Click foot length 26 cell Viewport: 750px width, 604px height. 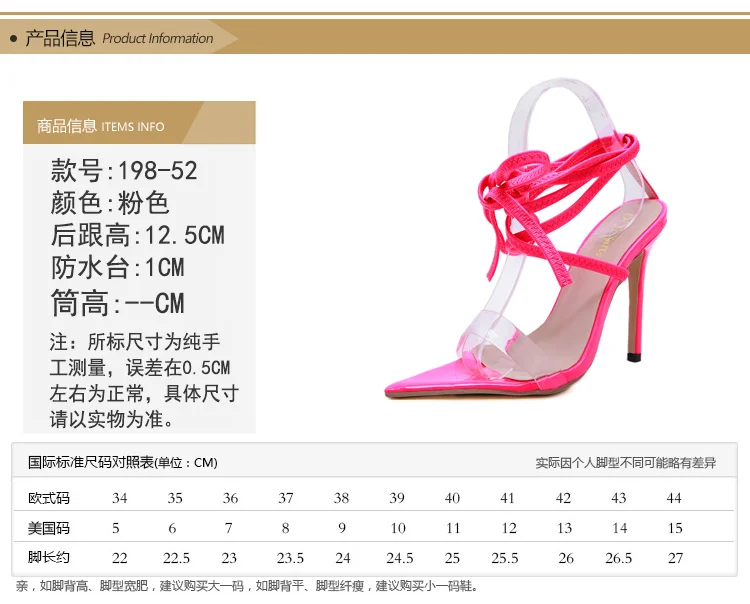(566, 558)
